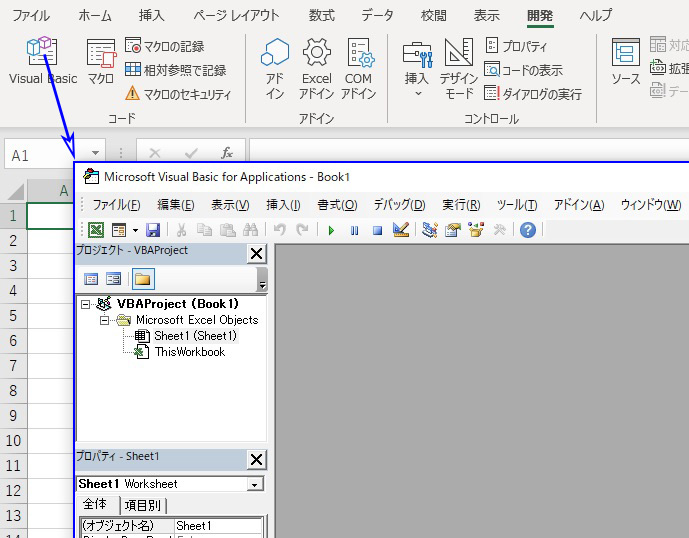Click the Break pause icon
This screenshot has width=689, height=538.
355,230
